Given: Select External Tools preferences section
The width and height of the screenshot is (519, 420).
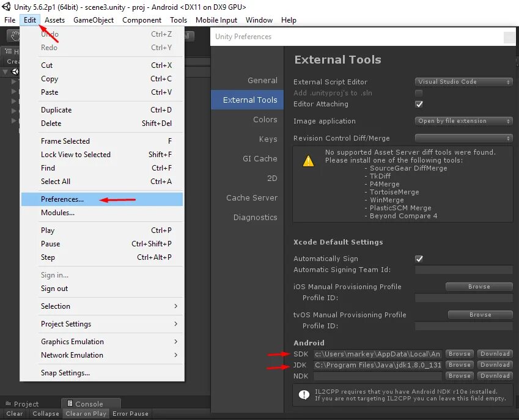Looking at the screenshot, I should click(247, 100).
